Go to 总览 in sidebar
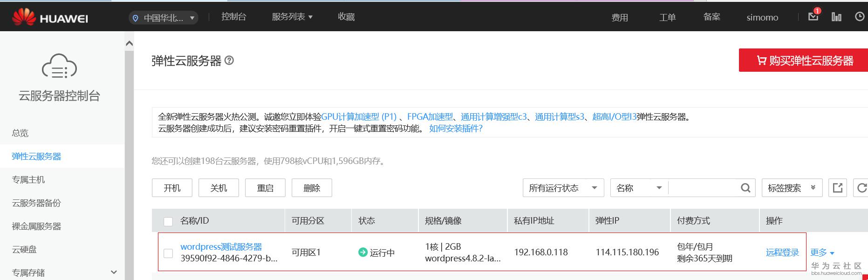 point(20,133)
